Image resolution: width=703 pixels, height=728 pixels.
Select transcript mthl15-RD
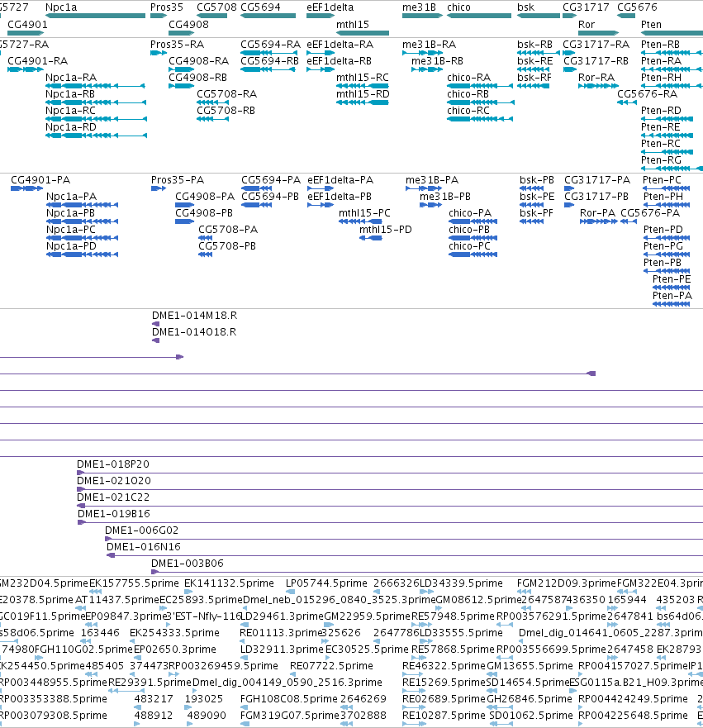(363, 94)
